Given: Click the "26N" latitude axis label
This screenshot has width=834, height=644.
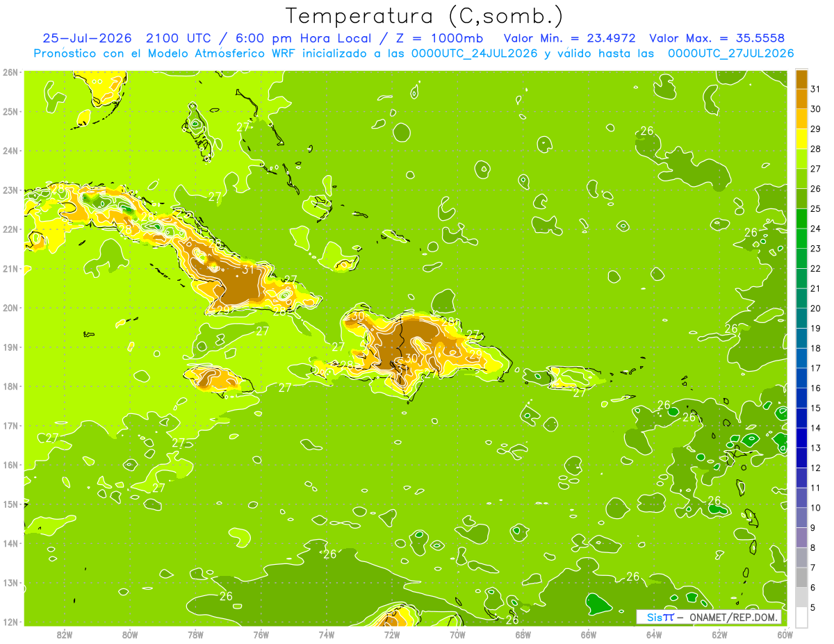Looking at the screenshot, I should pos(10,72).
